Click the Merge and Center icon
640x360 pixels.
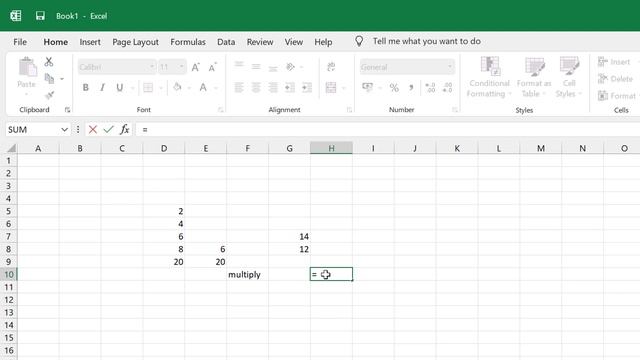coord(331,87)
